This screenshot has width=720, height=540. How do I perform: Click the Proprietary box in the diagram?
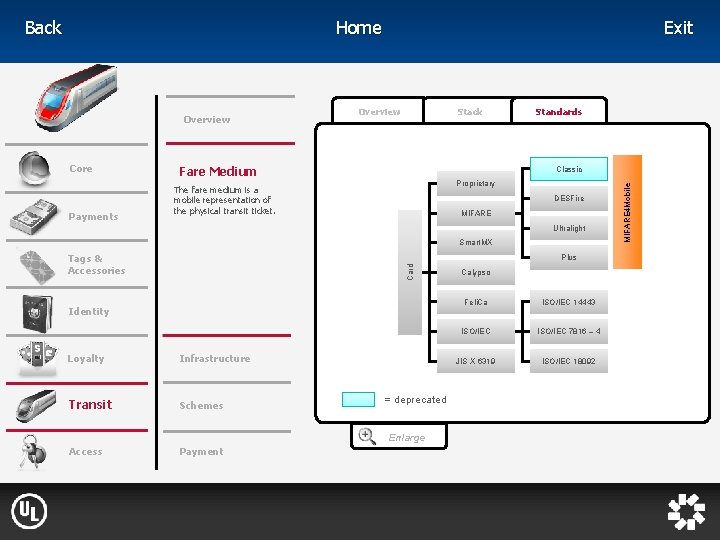[476, 183]
